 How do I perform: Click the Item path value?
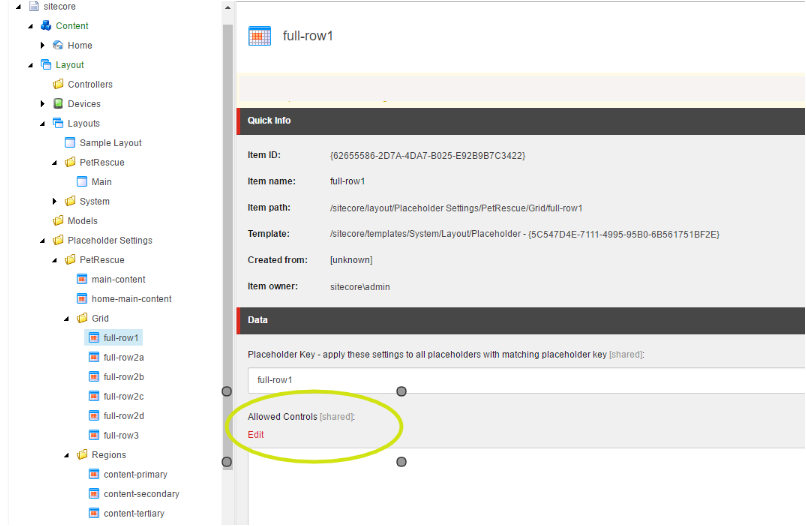(x=456, y=208)
